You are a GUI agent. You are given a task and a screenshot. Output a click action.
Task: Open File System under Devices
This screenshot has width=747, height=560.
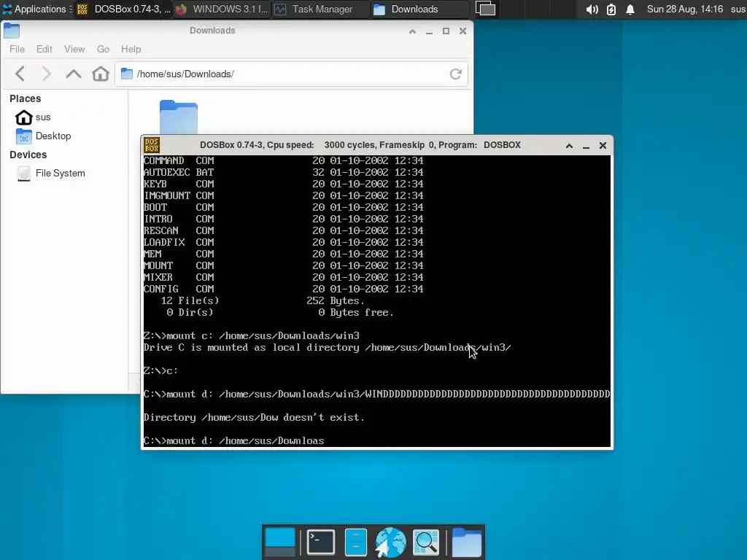tap(50, 174)
